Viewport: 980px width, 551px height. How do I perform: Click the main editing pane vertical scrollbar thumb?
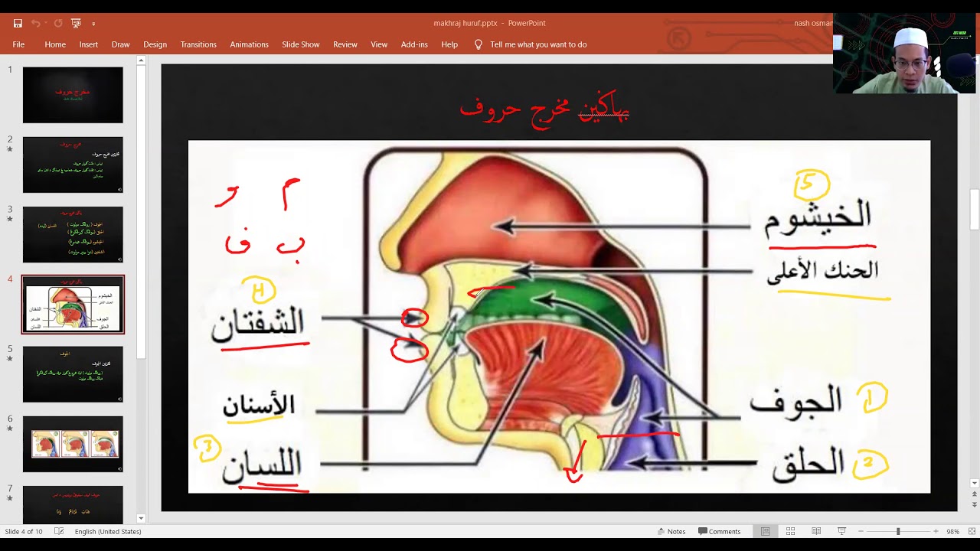point(974,210)
